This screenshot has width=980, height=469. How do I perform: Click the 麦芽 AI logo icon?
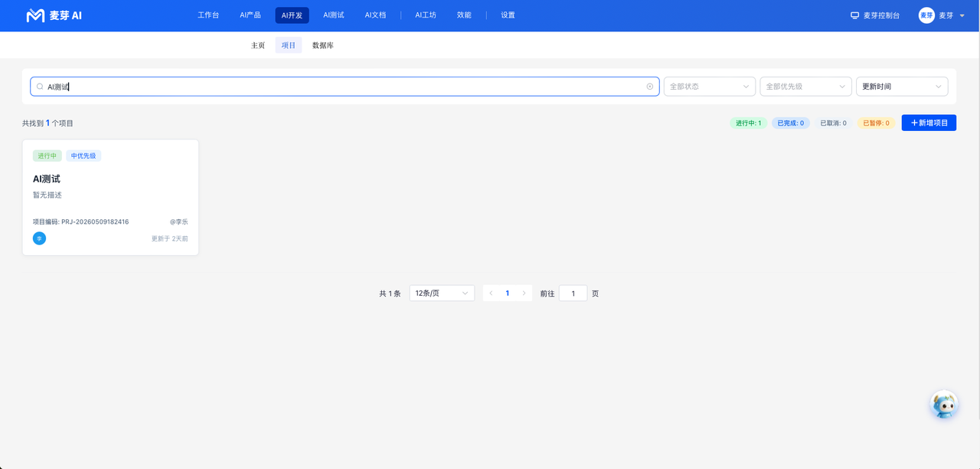(x=35, y=15)
